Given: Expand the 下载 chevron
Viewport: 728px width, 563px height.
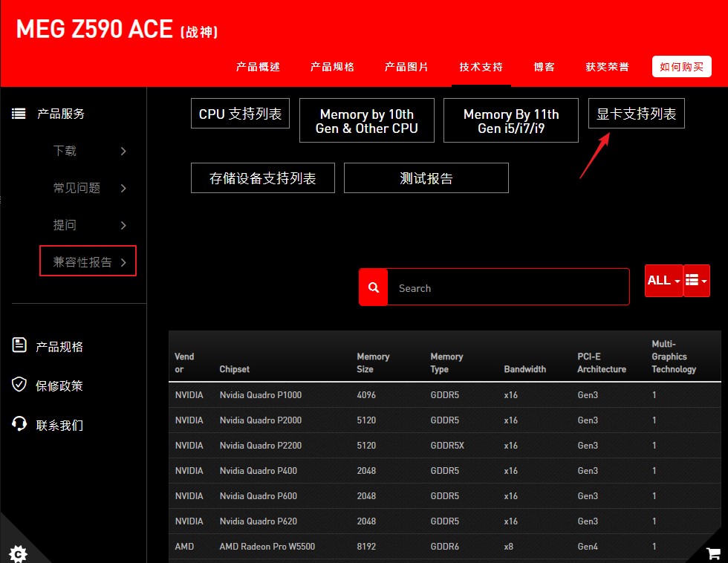Looking at the screenshot, I should point(123,151).
